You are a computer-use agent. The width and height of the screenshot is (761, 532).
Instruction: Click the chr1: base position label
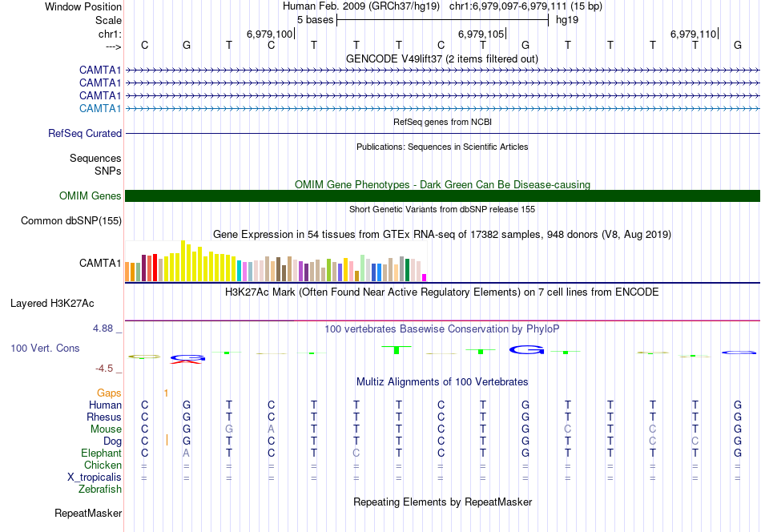tap(110, 34)
